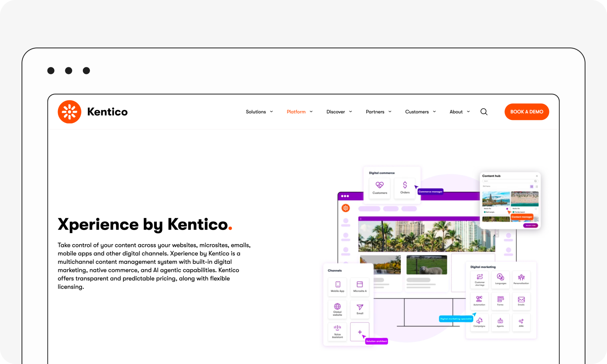This screenshot has width=607, height=364.
Task: Open the Automation icon tile
Action: point(480,301)
